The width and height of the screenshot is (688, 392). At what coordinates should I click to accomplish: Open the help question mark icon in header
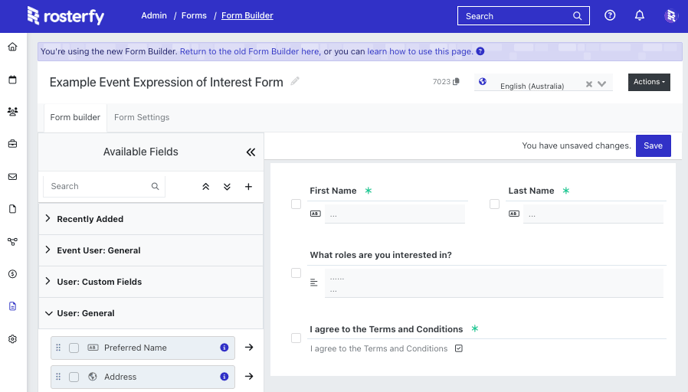click(x=609, y=15)
